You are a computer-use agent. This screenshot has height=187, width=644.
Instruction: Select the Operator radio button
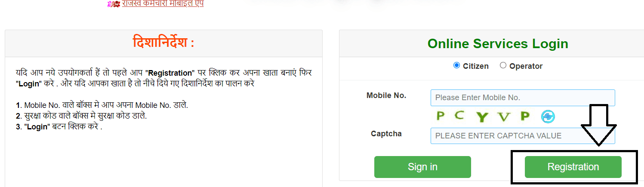(503, 65)
